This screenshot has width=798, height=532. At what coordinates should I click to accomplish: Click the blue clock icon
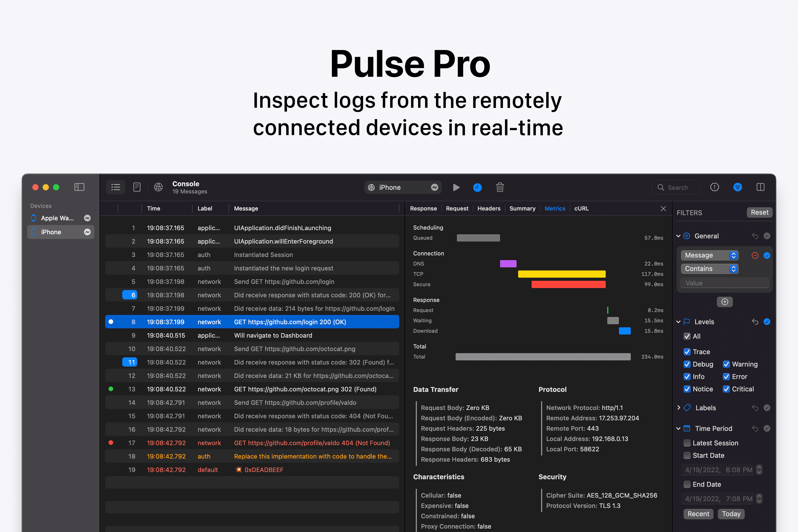click(x=477, y=187)
